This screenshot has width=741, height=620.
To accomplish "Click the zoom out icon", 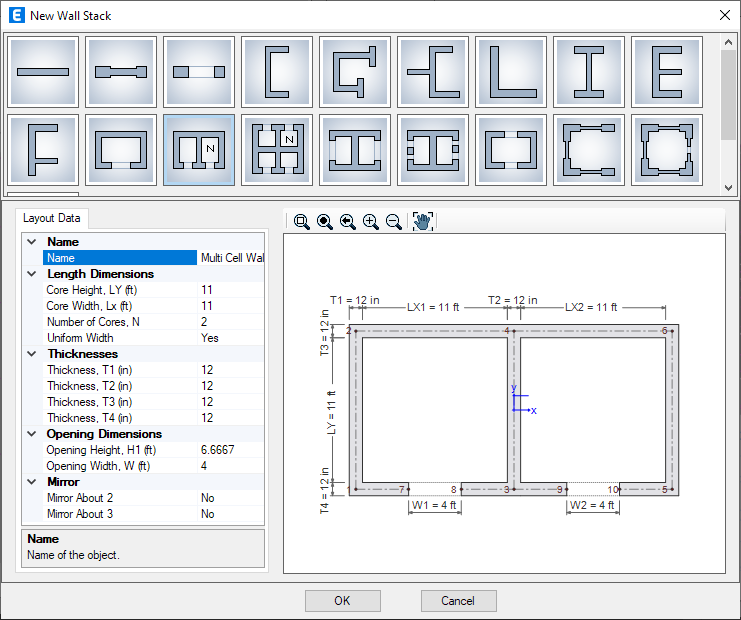I will click(x=394, y=221).
